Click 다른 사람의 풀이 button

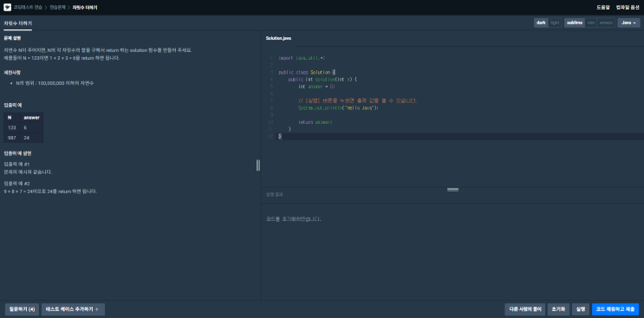[525, 309]
